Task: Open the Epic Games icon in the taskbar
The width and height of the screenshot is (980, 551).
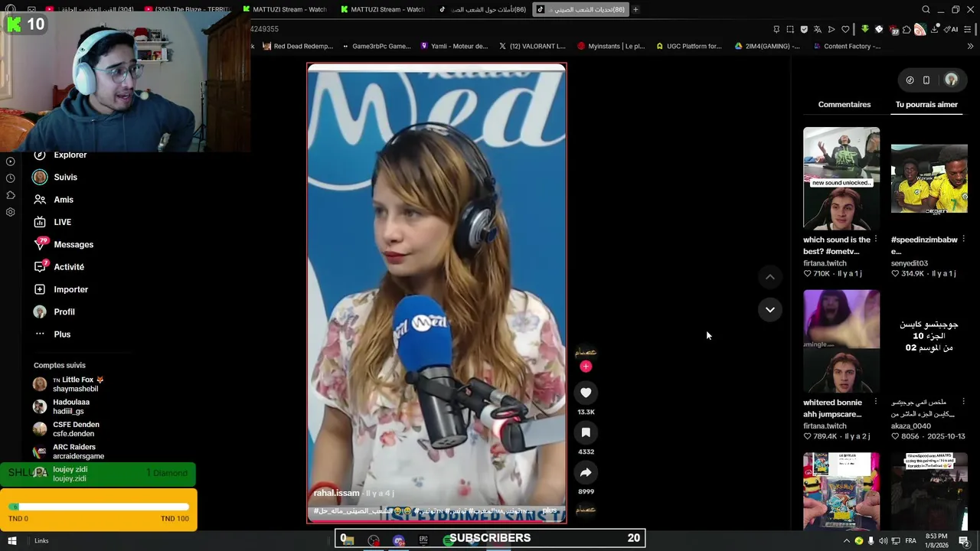Action: (423, 540)
